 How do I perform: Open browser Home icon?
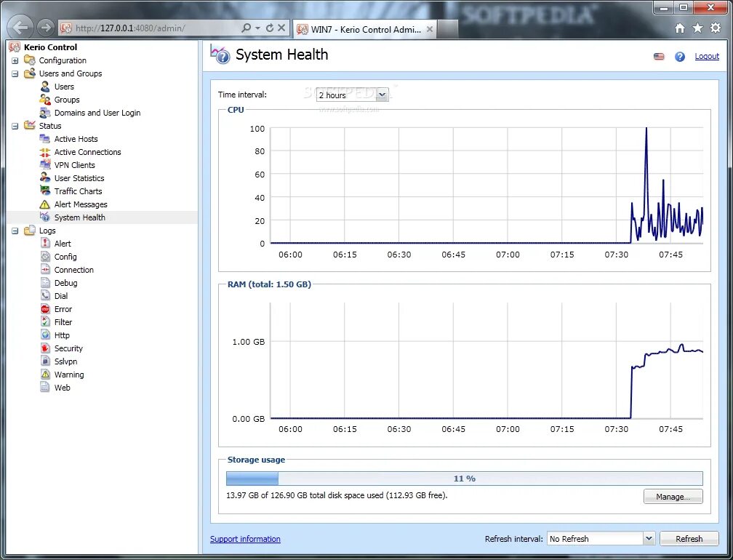[680, 28]
